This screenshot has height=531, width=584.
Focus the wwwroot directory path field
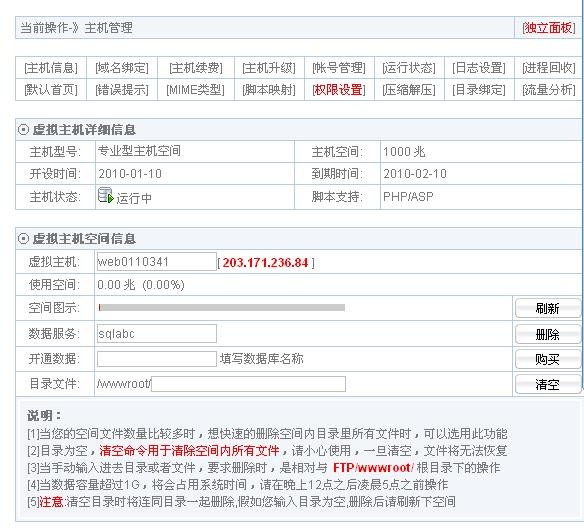pos(248,384)
